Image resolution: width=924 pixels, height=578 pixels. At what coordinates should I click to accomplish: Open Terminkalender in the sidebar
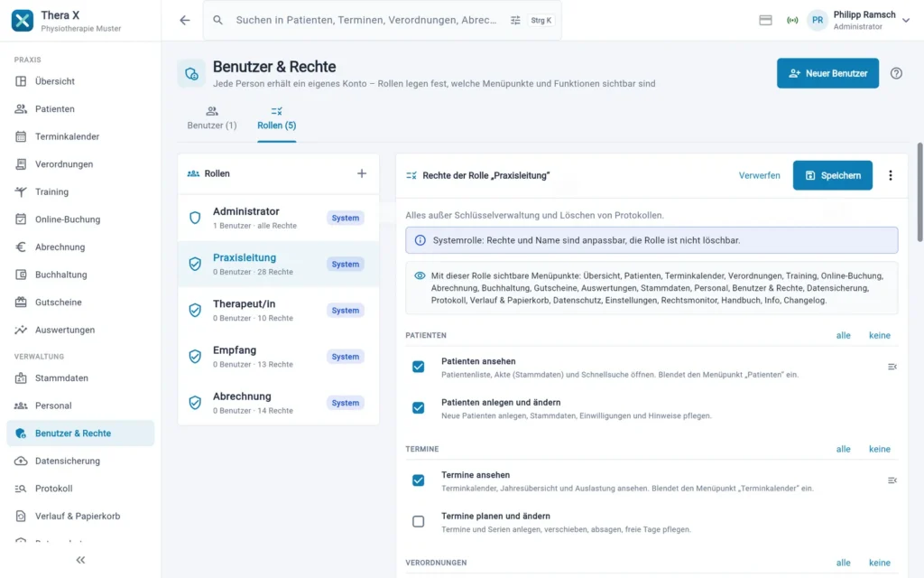[80, 136]
